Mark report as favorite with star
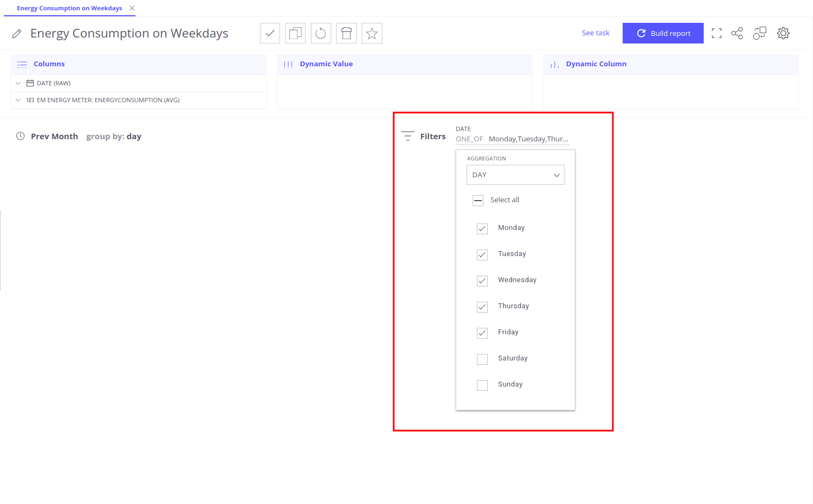 372,33
